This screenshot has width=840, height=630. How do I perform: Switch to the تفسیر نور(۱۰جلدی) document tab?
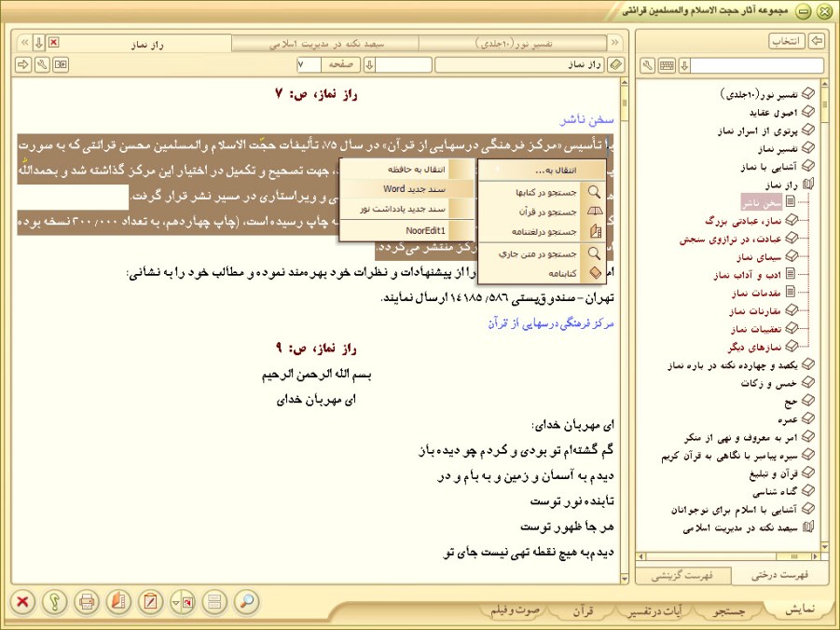coord(513,43)
